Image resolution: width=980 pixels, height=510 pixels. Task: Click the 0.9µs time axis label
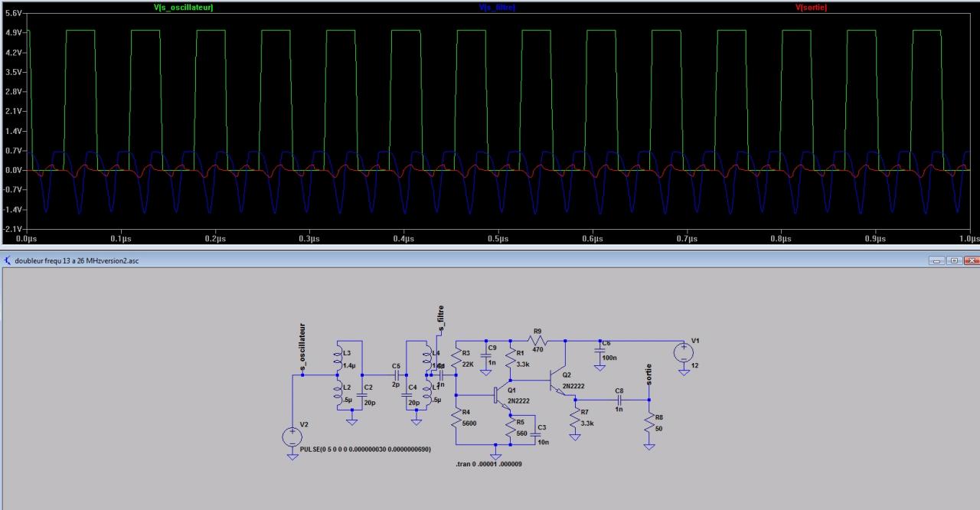875,239
